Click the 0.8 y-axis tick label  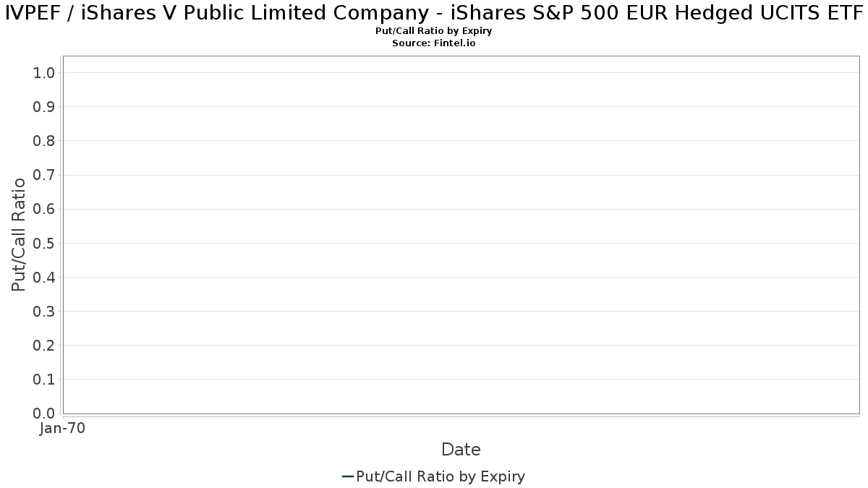click(45, 141)
